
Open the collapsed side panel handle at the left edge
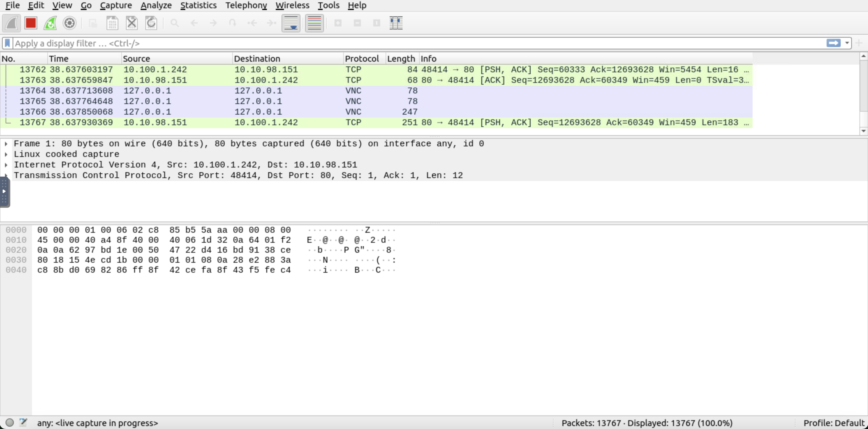pyautogui.click(x=4, y=192)
